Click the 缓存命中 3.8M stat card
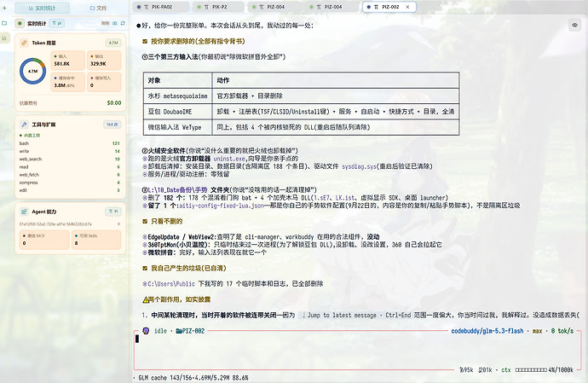The height and width of the screenshot is (383, 588). [68, 82]
